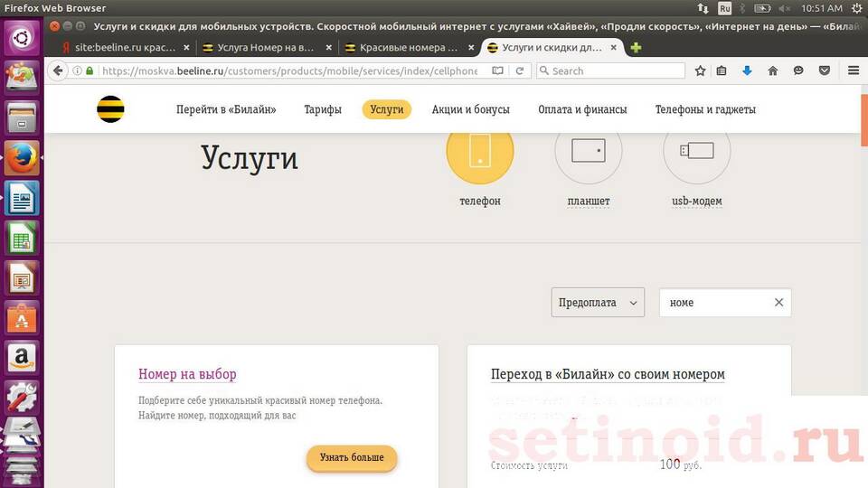Open Оплата и финансы menu item

tap(582, 109)
